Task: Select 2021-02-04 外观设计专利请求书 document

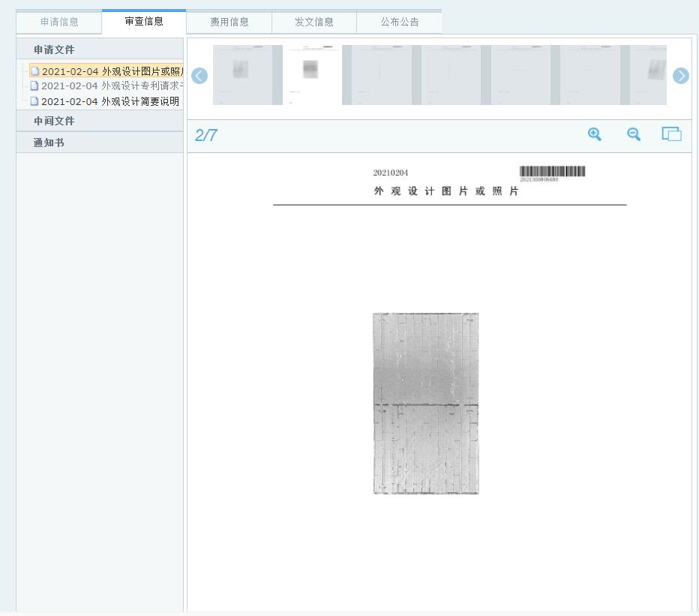Action: (x=109, y=86)
